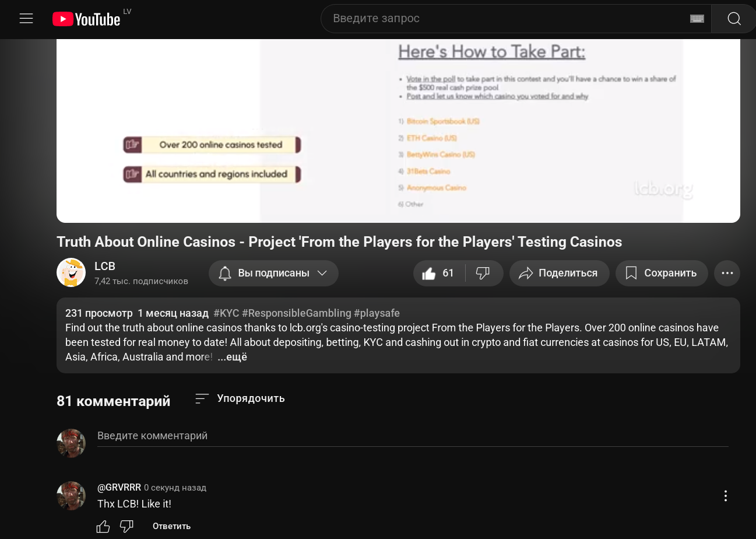The height and width of the screenshot is (539, 756).
Task: Click the Введите запрос search field
Action: (507, 19)
